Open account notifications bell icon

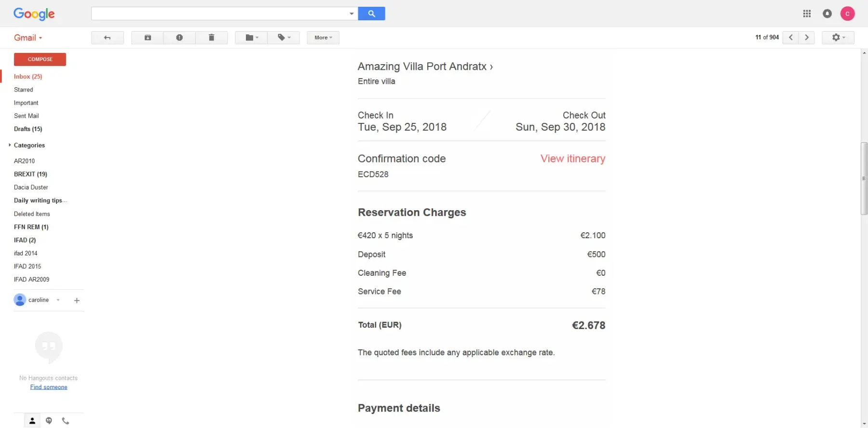(827, 13)
